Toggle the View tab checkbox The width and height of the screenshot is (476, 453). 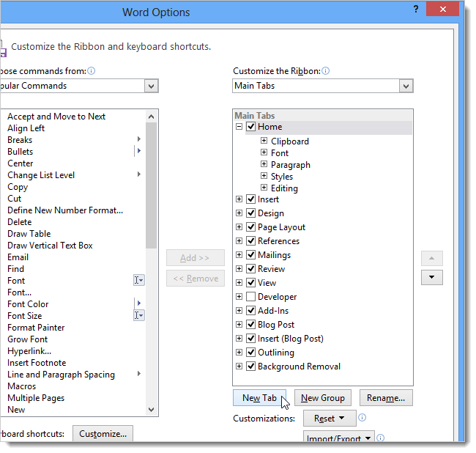250,282
